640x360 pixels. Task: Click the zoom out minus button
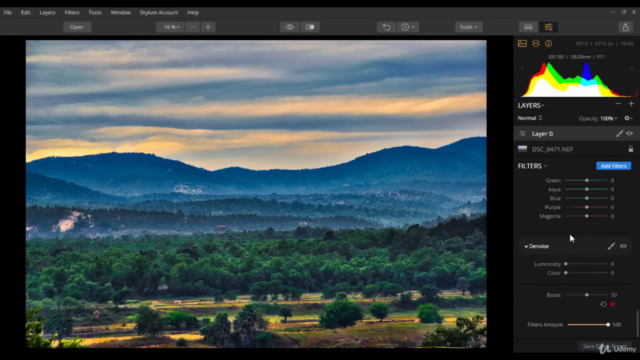(x=192, y=27)
